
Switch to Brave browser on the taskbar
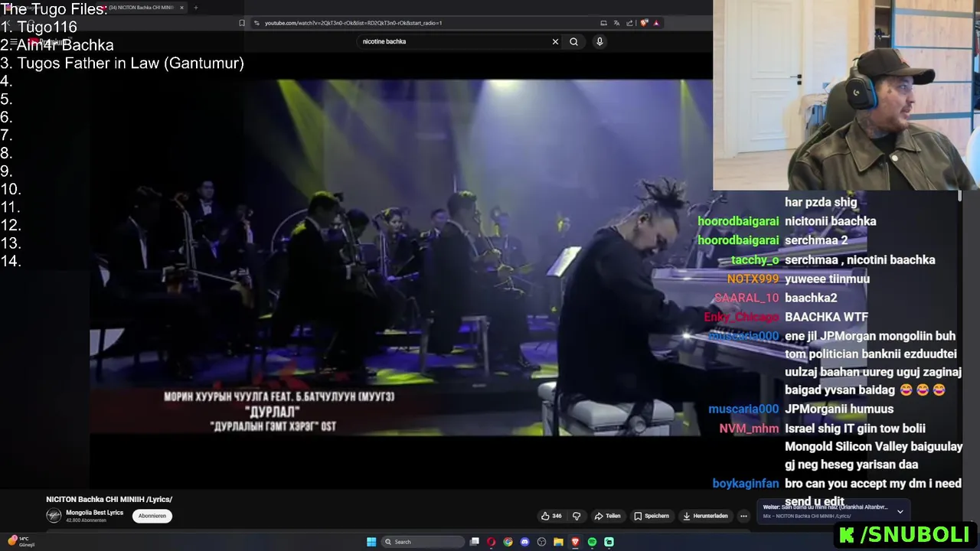575,542
